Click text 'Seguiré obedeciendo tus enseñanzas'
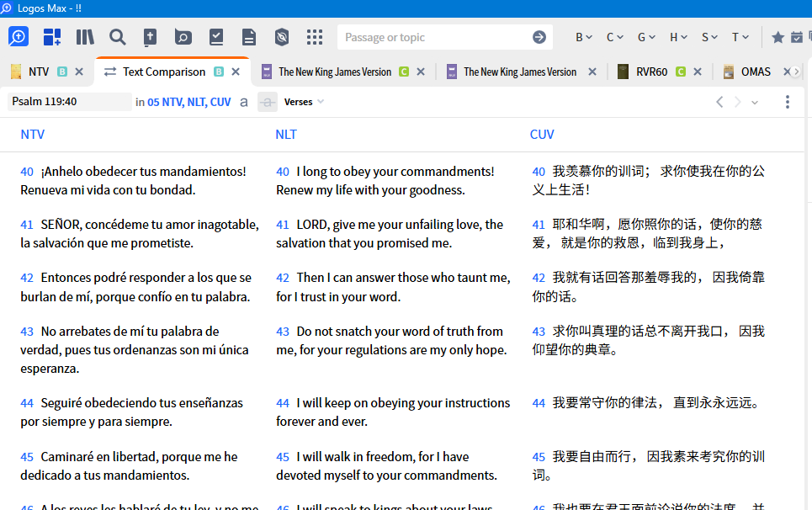Screen dimensions: 812x510 coord(142,403)
